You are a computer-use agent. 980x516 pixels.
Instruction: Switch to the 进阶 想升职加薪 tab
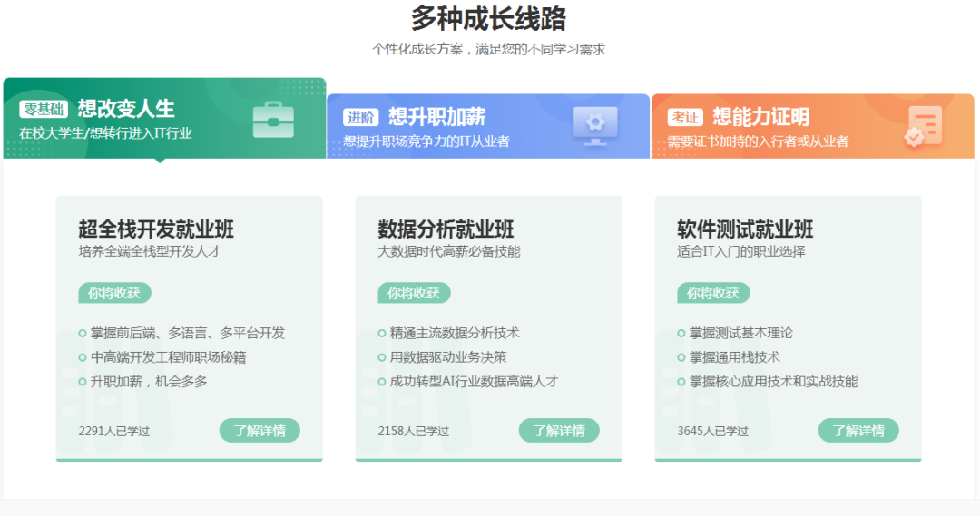(x=488, y=126)
